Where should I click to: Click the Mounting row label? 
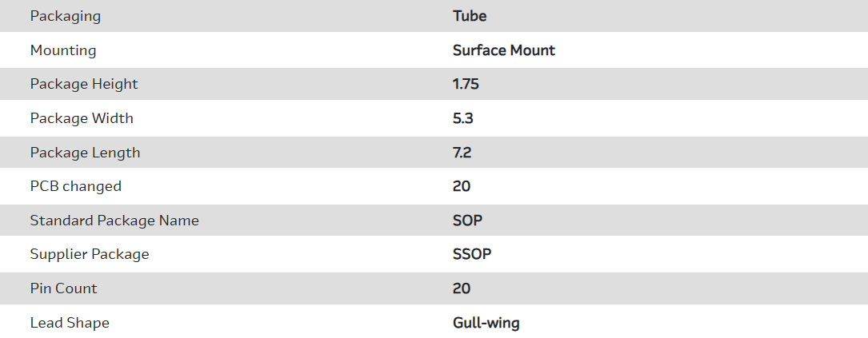pyautogui.click(x=63, y=50)
